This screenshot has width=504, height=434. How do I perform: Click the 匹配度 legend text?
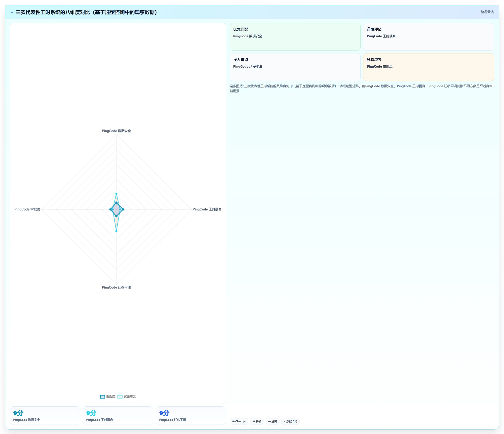111,396
